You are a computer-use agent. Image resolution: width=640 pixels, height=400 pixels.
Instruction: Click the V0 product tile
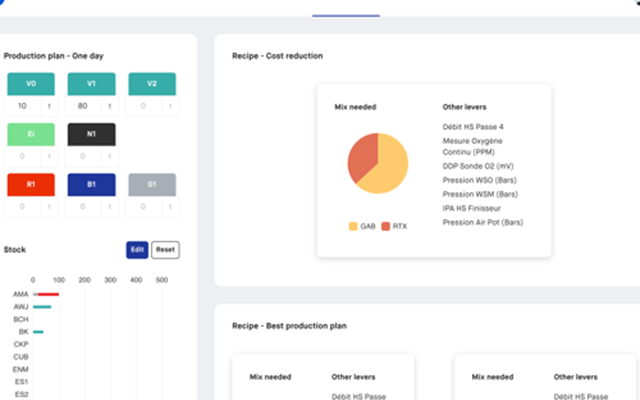31,84
